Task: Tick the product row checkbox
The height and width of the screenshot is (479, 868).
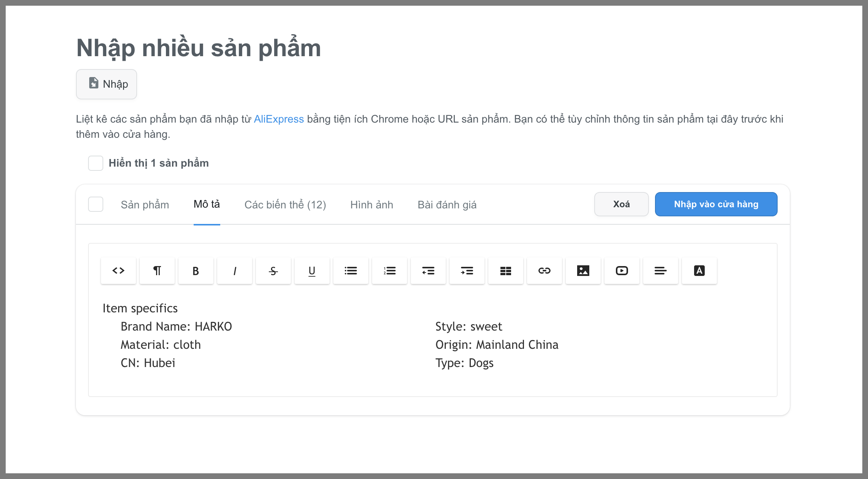Action: point(96,204)
